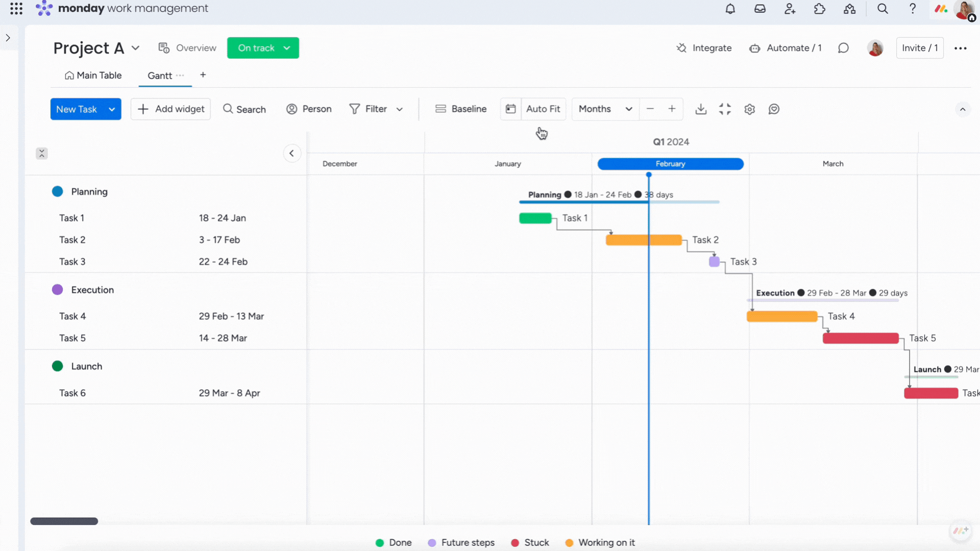Select the Launch group color dot
This screenshot has width=980, height=551.
pos(58,366)
